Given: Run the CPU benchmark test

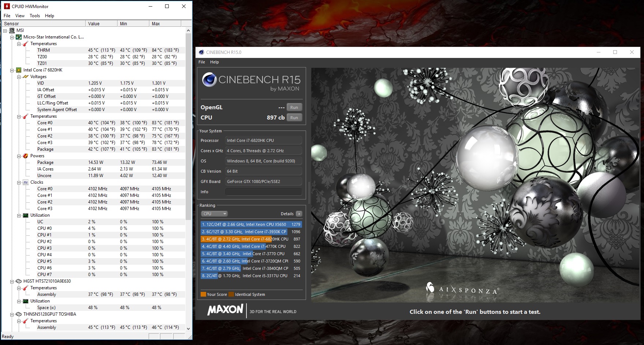Looking at the screenshot, I should tap(294, 118).
